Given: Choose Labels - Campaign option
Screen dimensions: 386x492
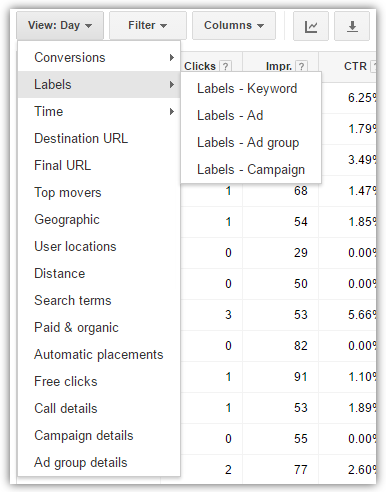Looking at the screenshot, I should [251, 170].
